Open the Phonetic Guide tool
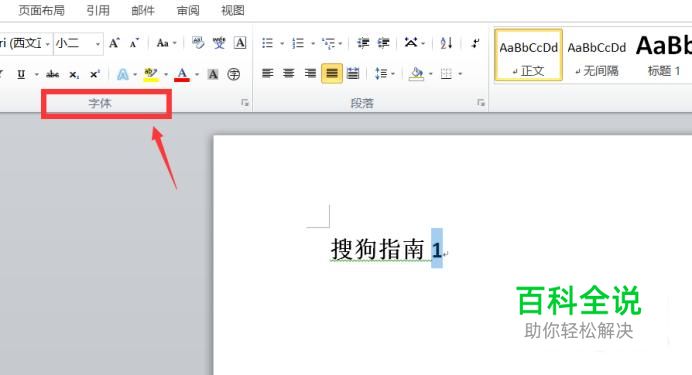 [219, 43]
